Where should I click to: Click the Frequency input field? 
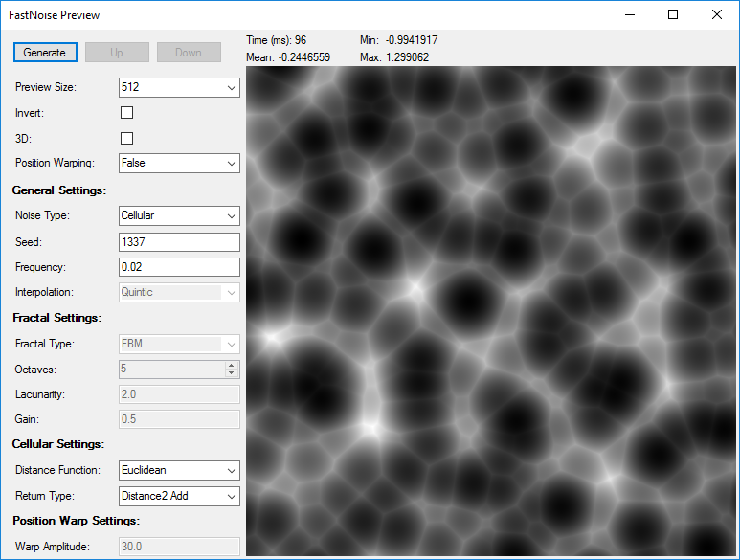pyautogui.click(x=179, y=267)
